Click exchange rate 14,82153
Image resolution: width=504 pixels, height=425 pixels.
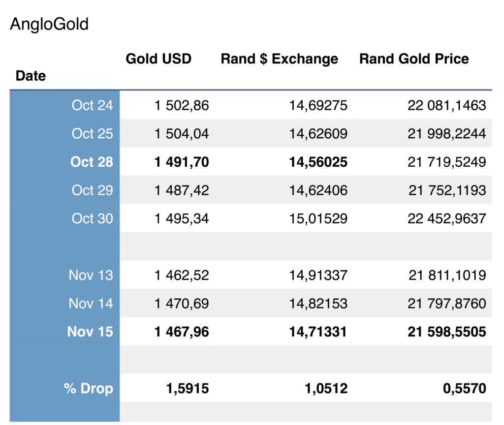[x=318, y=304]
